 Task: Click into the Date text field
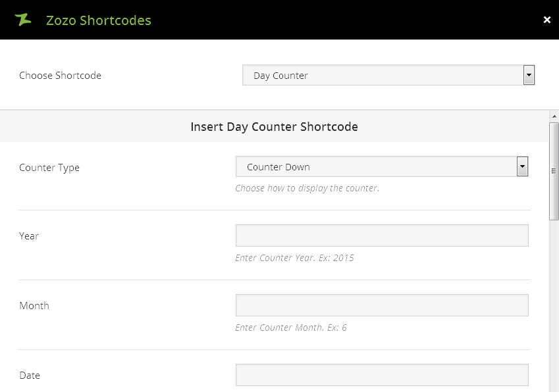pyautogui.click(x=382, y=375)
